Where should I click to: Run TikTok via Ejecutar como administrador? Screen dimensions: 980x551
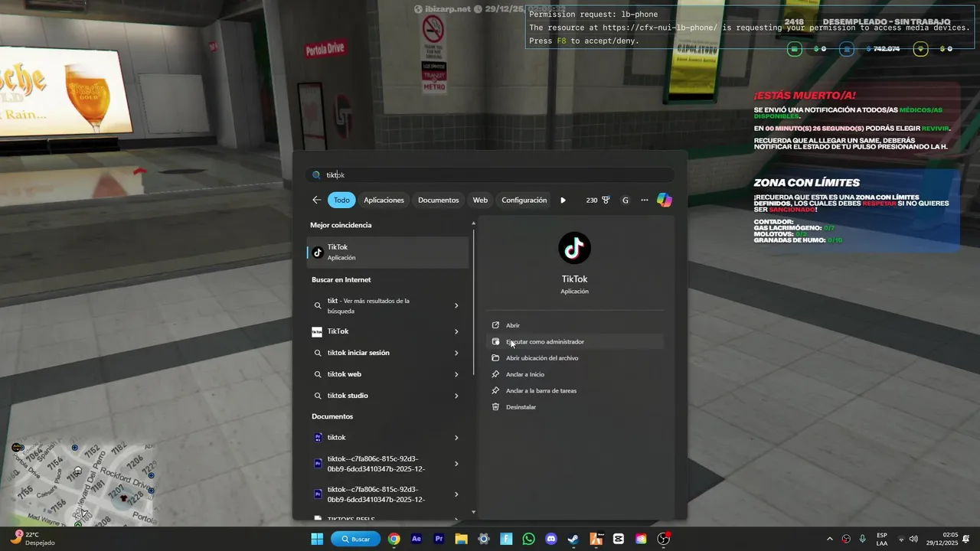click(574, 341)
